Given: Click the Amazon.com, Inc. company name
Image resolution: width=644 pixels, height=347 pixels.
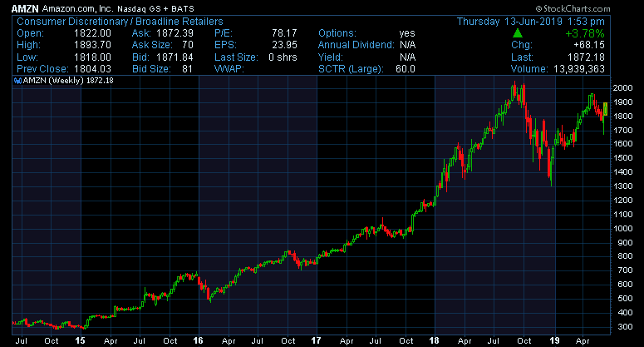Looking at the screenshot, I should 77,8.
